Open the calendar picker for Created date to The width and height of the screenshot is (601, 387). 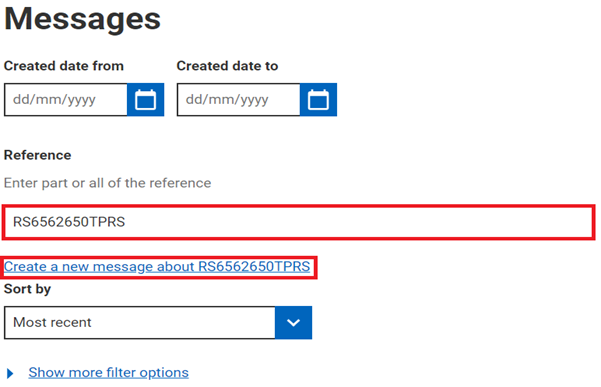319,100
